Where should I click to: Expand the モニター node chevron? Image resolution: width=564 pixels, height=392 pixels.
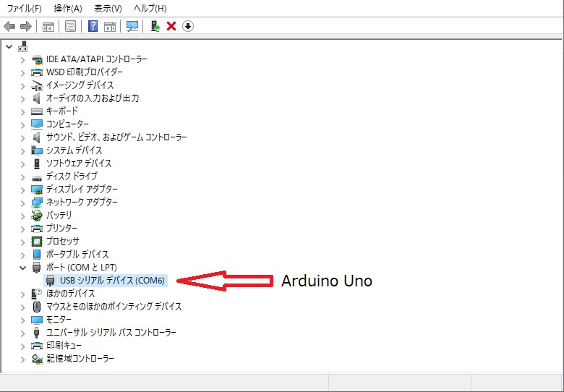point(23,320)
